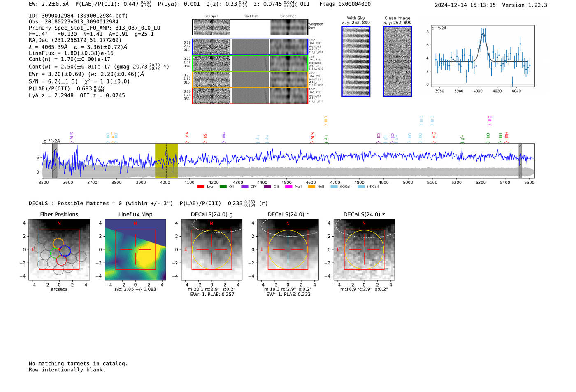Click the green fiber circle in Fiber Positions
This screenshot has height=392, width=576.
click(55, 253)
